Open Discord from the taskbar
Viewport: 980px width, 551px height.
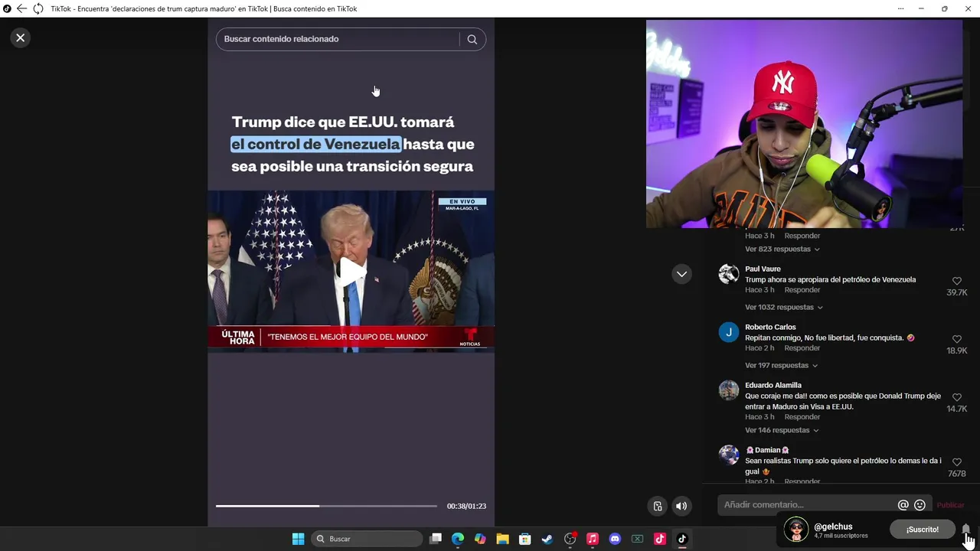coord(615,539)
